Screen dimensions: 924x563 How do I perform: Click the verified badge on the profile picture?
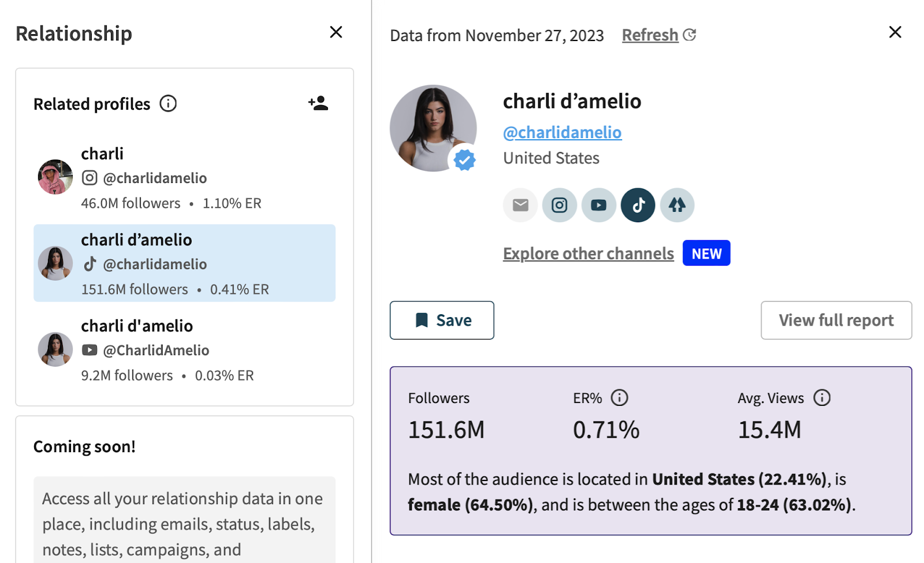464,160
